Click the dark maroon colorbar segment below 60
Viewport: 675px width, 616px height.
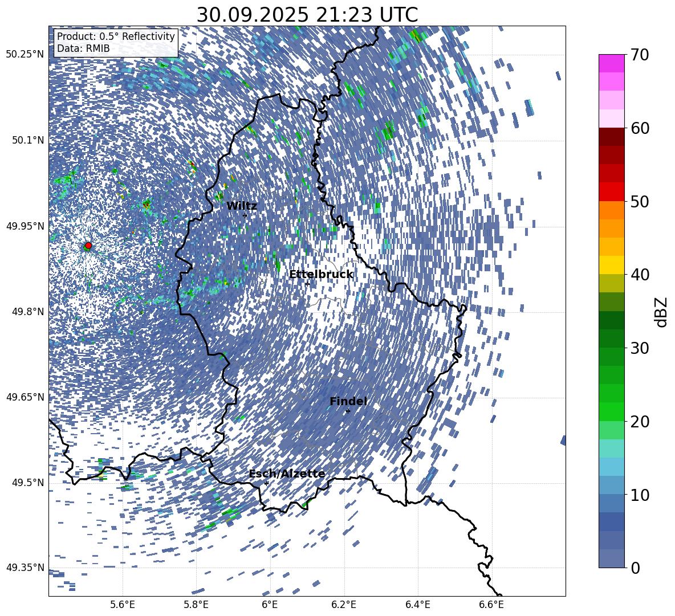pyautogui.click(x=611, y=137)
